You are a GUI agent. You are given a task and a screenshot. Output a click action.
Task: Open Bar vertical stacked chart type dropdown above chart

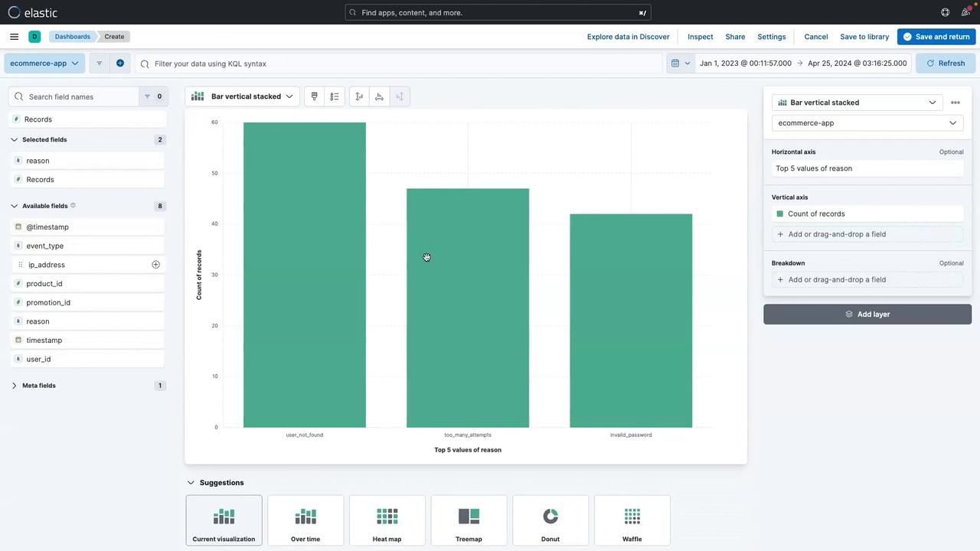tap(243, 96)
